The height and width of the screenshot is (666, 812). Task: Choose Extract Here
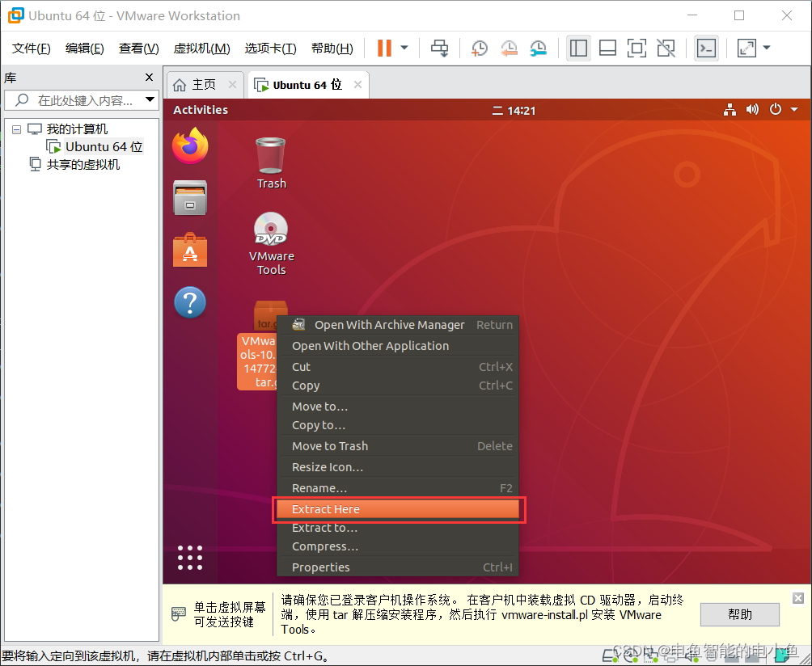398,509
